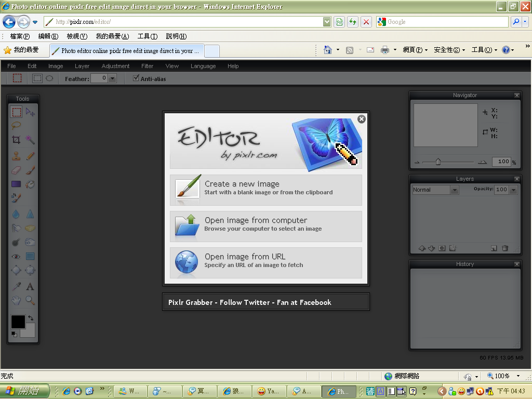Select the Paint Bucket tool

click(30, 184)
